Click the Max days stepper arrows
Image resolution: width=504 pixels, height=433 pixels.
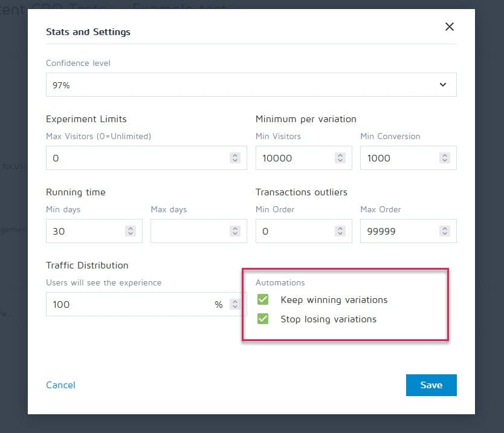click(x=235, y=231)
